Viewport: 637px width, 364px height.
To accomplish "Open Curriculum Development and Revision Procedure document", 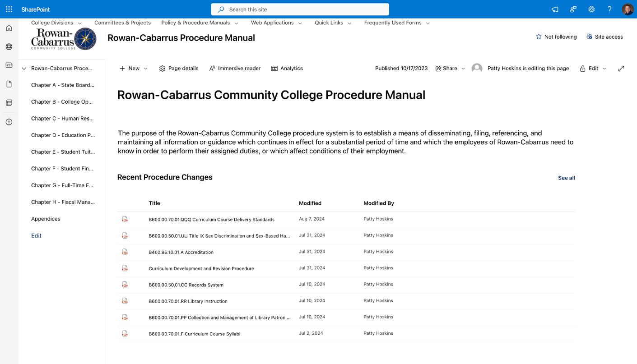I will (201, 268).
